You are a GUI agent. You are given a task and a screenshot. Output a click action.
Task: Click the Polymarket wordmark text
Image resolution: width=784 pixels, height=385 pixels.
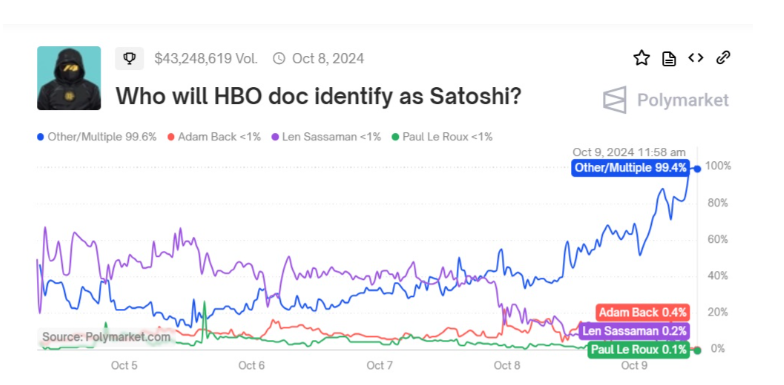(x=682, y=100)
